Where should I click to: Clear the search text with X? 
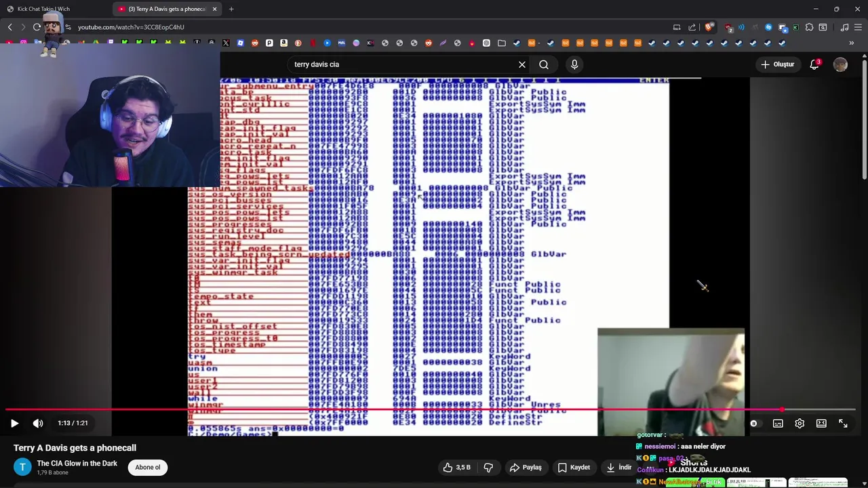522,64
